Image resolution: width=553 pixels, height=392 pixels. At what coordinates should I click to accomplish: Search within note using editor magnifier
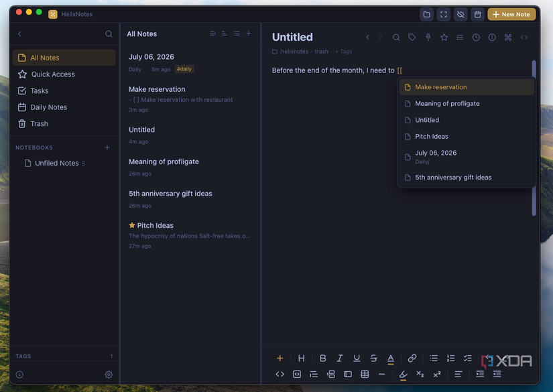tap(396, 38)
